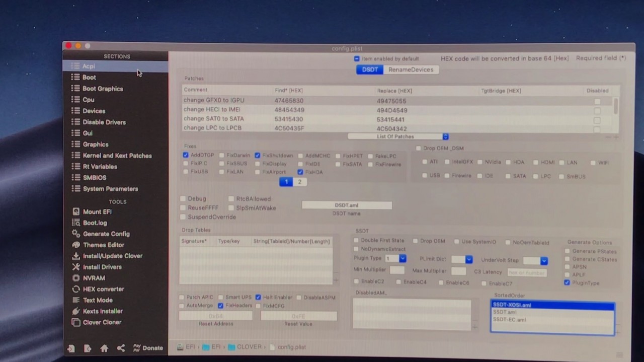Switch to the RenameDevices tab
This screenshot has width=644, height=362.
pyautogui.click(x=411, y=69)
